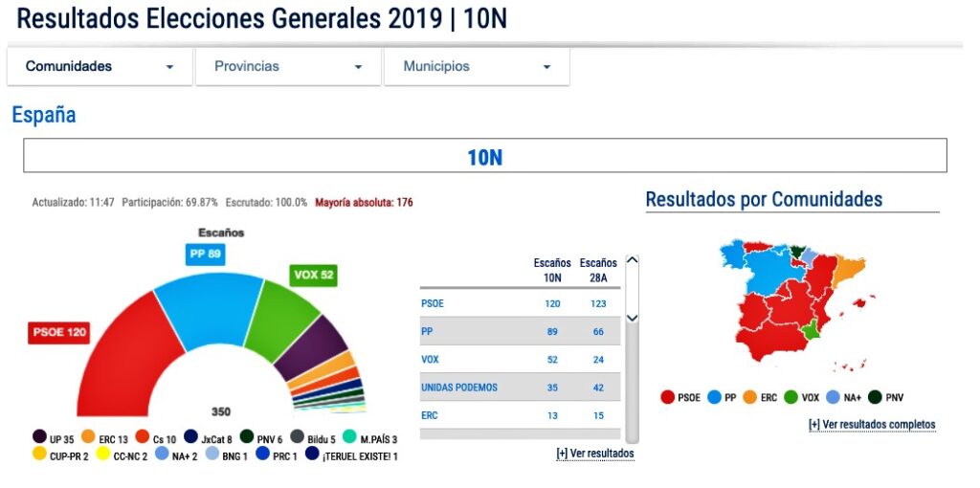Click the green VOX dot in map legend
Screen dimensions: 980x488
click(x=791, y=397)
